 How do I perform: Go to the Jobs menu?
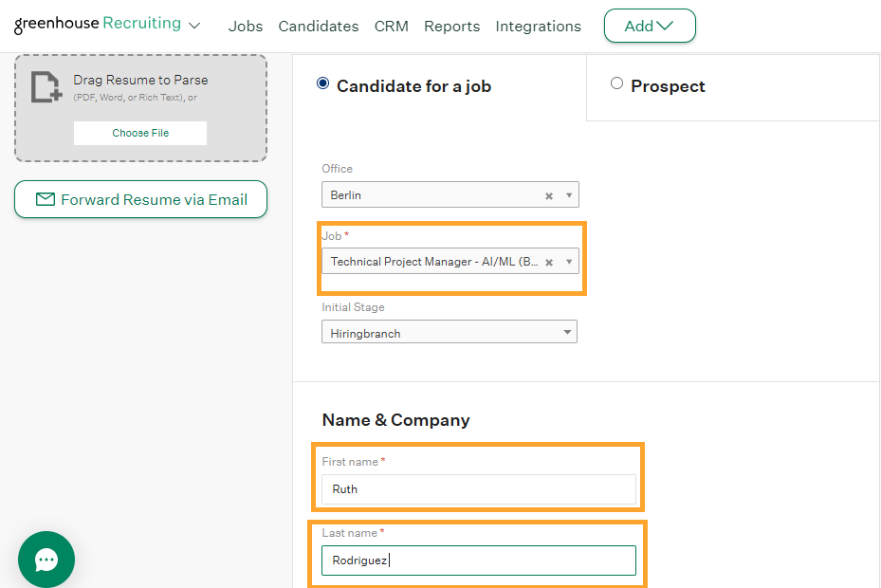click(246, 27)
